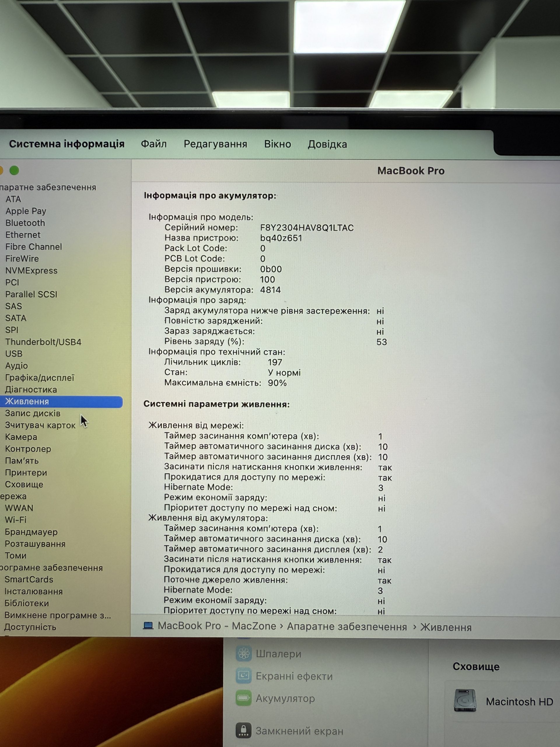Click the Екранні ефекти icon in Settings
Image resolution: width=560 pixels, height=747 pixels.
click(244, 676)
